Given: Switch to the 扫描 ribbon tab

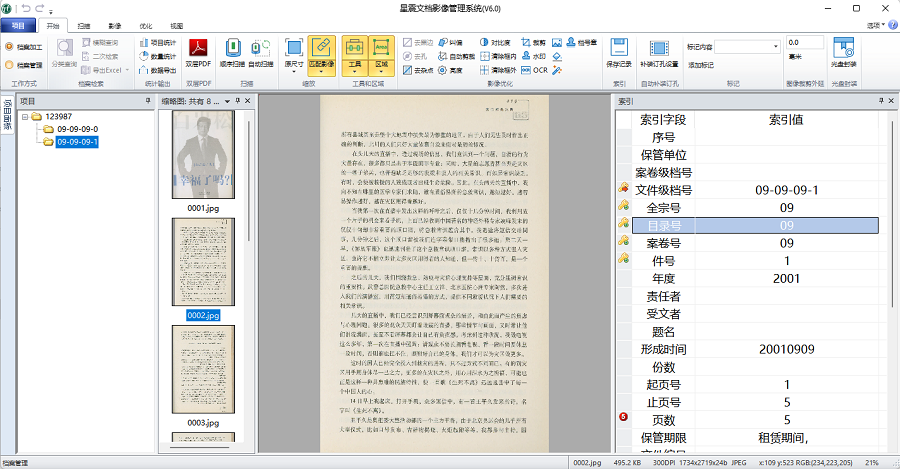Looking at the screenshot, I should coord(84,26).
